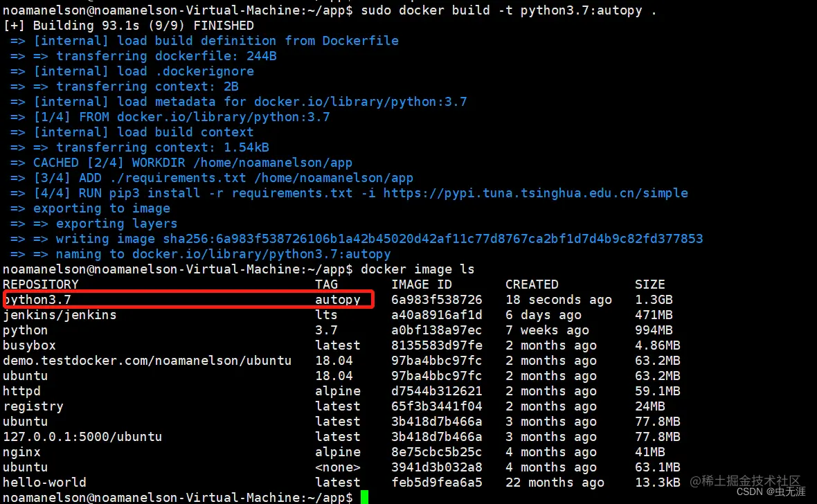The image size is (817, 504).
Task: Select the 'autopy' tag text
Action: click(338, 300)
